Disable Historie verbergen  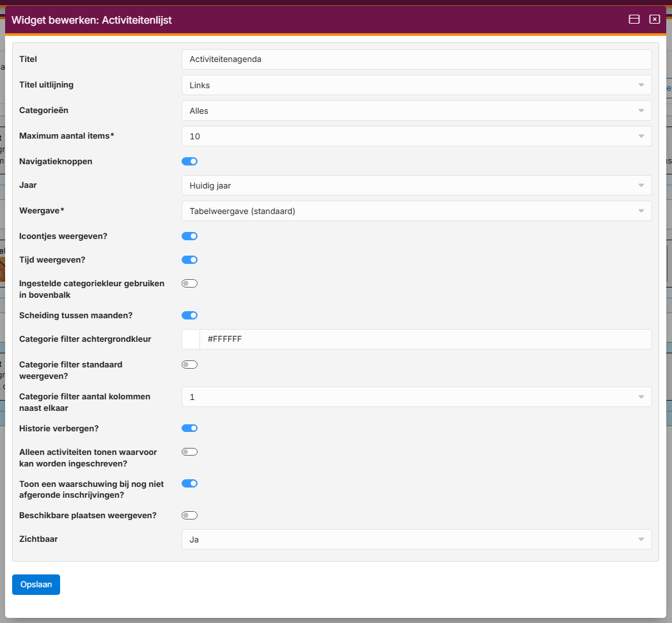tap(189, 428)
